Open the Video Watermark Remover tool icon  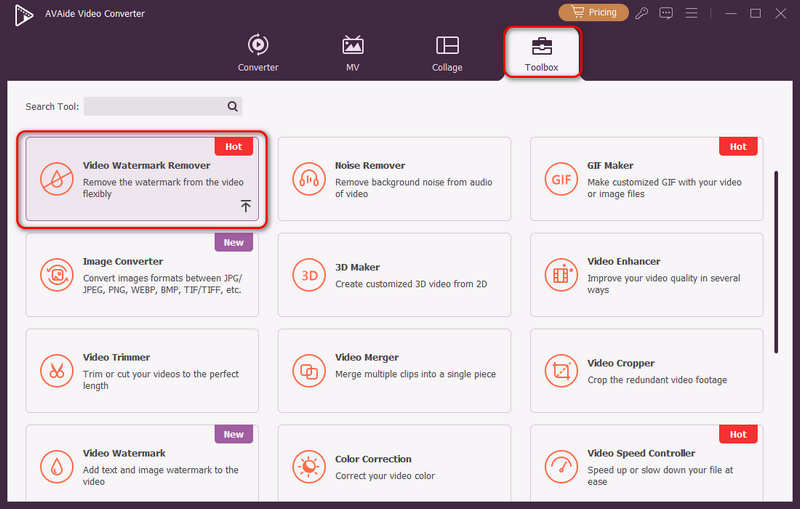(57, 179)
